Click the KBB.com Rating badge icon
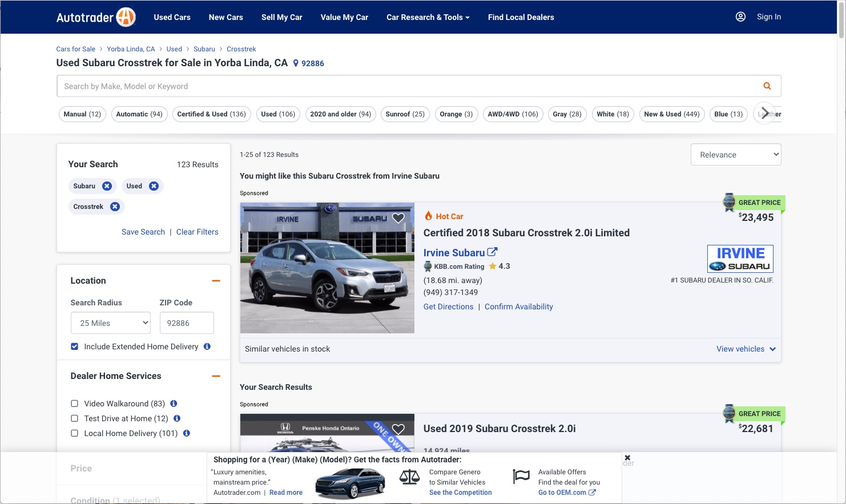Viewport: 846px width, 504px height. [428, 267]
